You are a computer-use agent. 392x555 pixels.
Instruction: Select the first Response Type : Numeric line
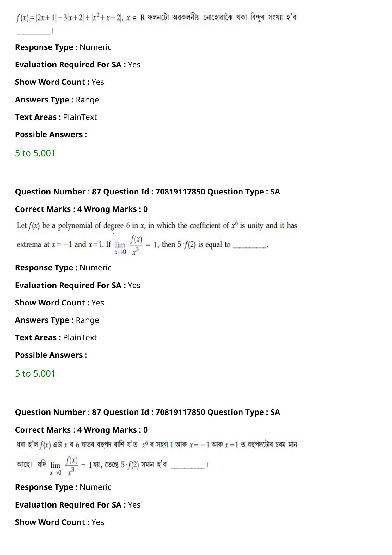tap(63, 47)
